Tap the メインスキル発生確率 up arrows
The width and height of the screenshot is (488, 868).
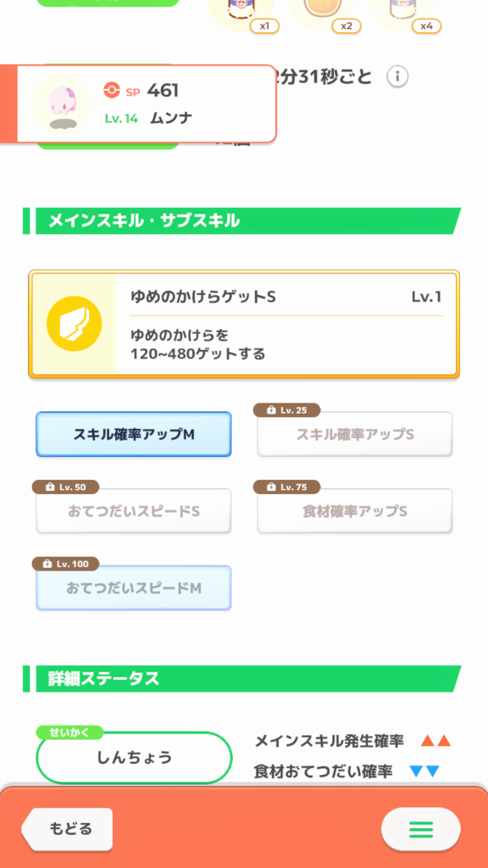point(436,741)
